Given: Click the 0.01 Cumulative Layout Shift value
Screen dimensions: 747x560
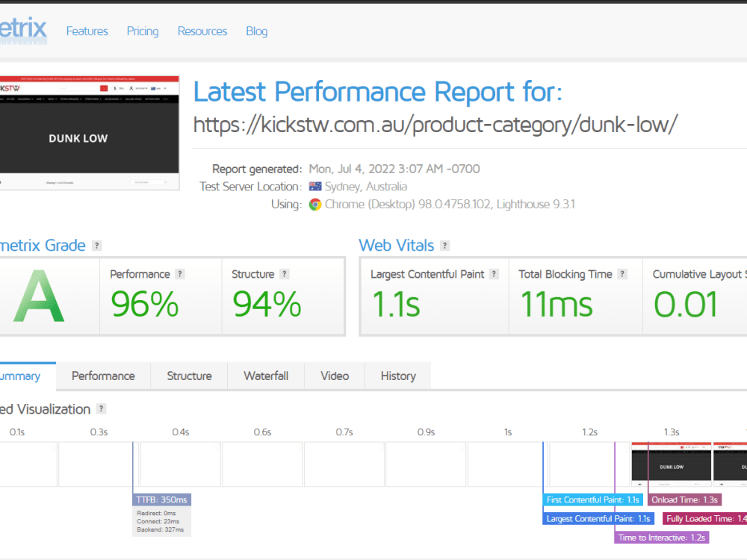Looking at the screenshot, I should [x=686, y=305].
